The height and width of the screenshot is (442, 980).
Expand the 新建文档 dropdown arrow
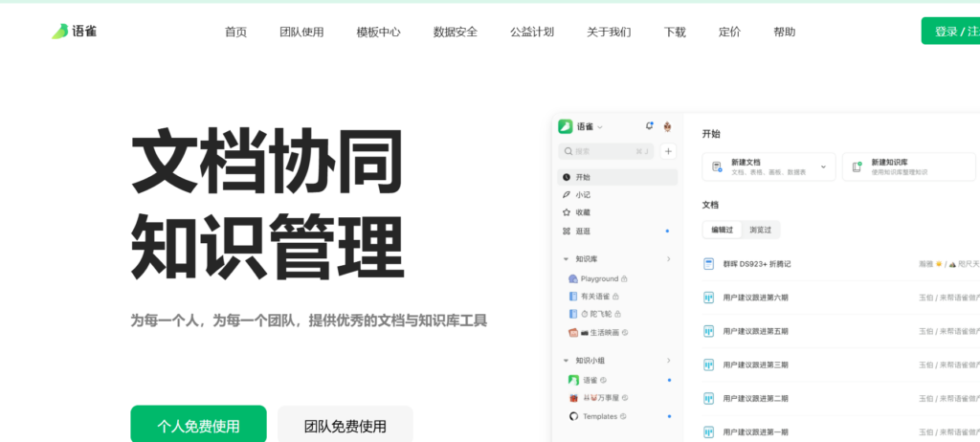pyautogui.click(x=823, y=166)
